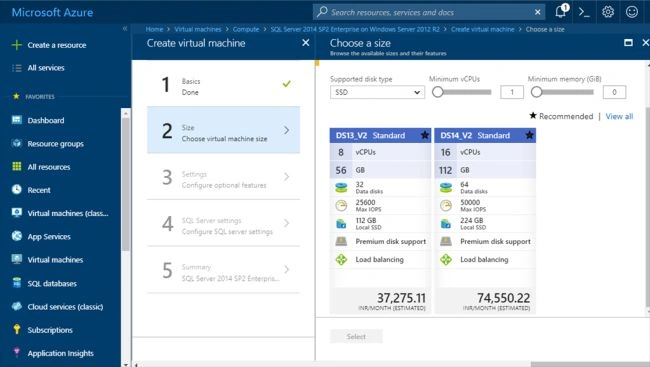
Task: Click the DS14_V2 data disks icon
Action: tap(446, 187)
